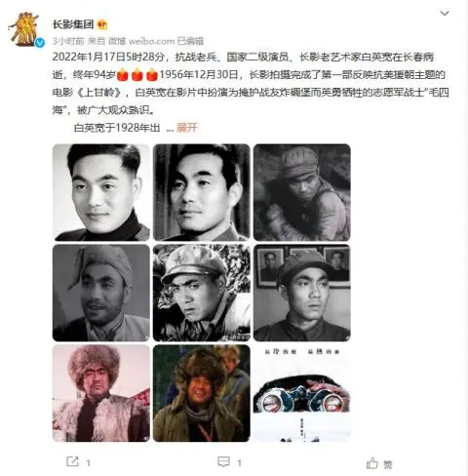Open first portrait photo with turtleneck

coord(101,192)
